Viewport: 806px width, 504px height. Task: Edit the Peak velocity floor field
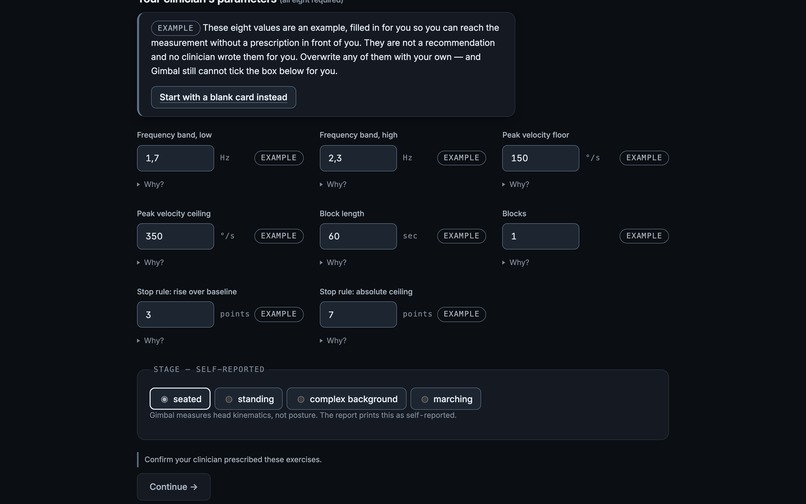541,158
